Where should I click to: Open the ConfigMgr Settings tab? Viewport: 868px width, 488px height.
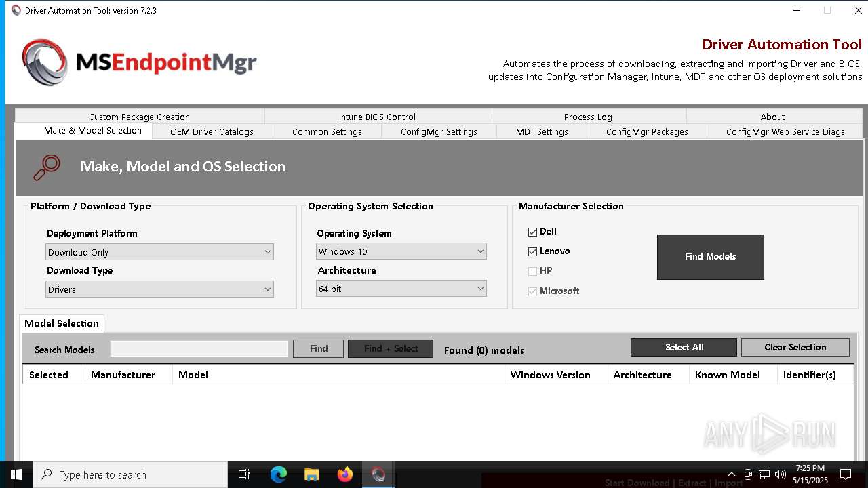pos(439,132)
